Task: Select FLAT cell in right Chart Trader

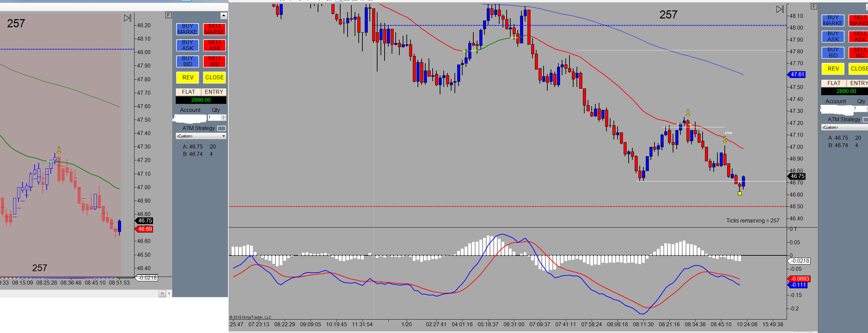Action: coord(834,83)
